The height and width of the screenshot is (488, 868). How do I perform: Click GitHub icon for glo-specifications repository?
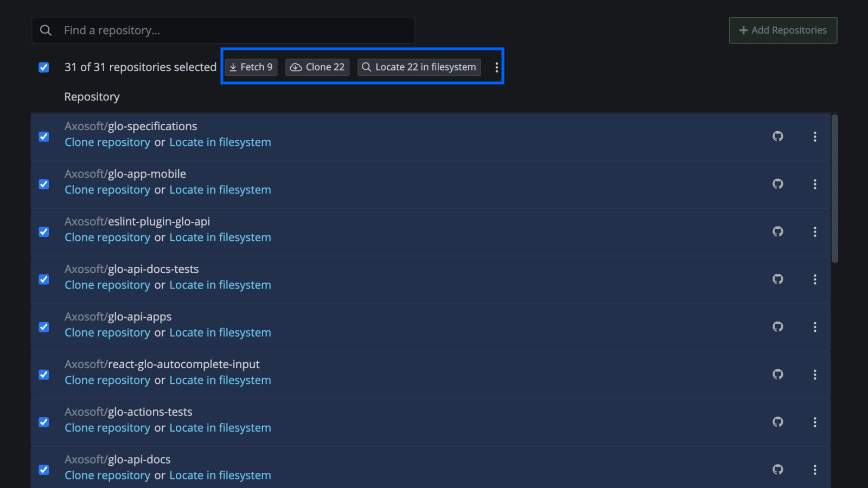[778, 137]
